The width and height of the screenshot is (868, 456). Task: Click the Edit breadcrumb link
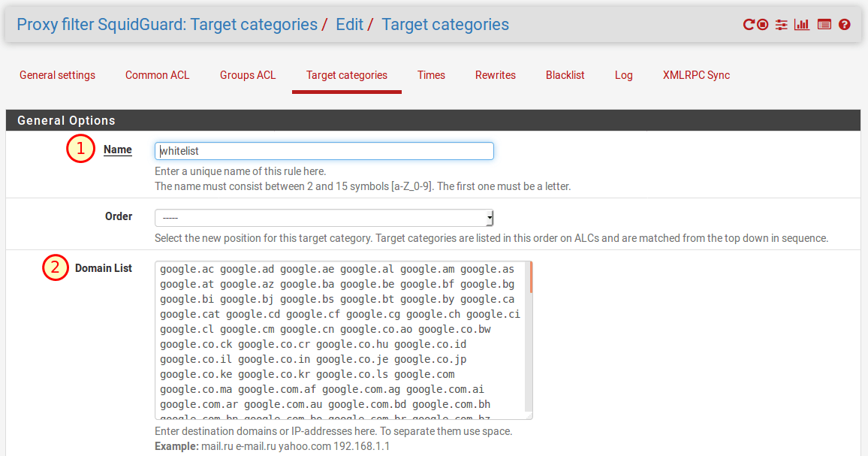[349, 25]
